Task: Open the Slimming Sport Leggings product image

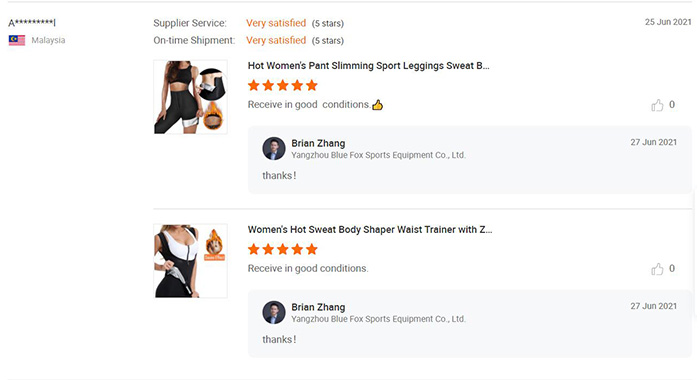Action: tap(191, 97)
